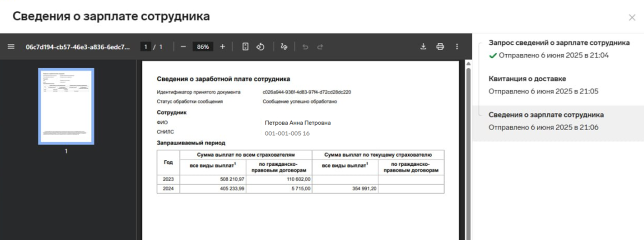Click the page number input field

click(x=145, y=47)
